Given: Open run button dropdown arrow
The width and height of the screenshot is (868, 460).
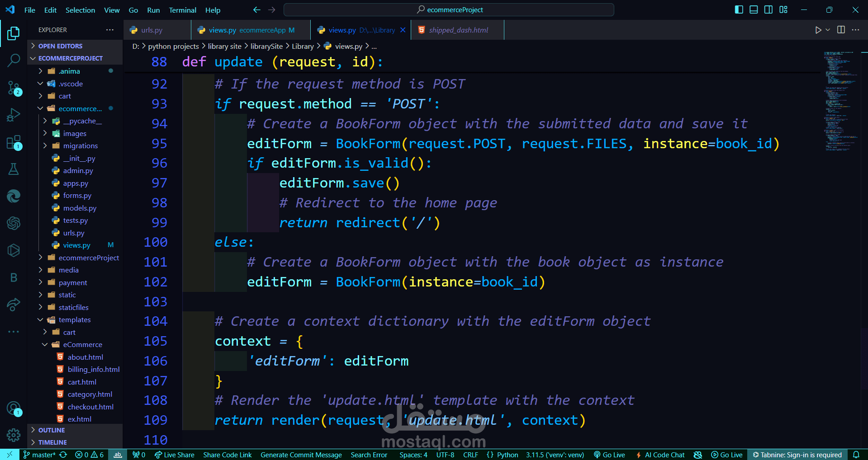Looking at the screenshot, I should click(x=828, y=30).
